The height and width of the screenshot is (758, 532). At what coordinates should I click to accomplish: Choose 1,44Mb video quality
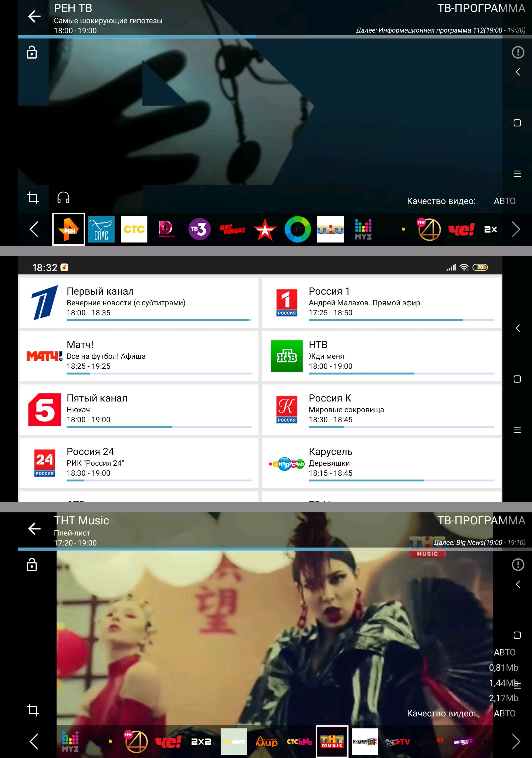click(504, 683)
